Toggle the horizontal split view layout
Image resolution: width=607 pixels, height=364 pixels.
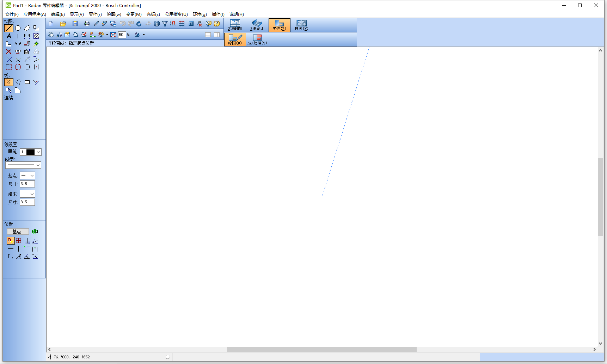click(x=208, y=35)
